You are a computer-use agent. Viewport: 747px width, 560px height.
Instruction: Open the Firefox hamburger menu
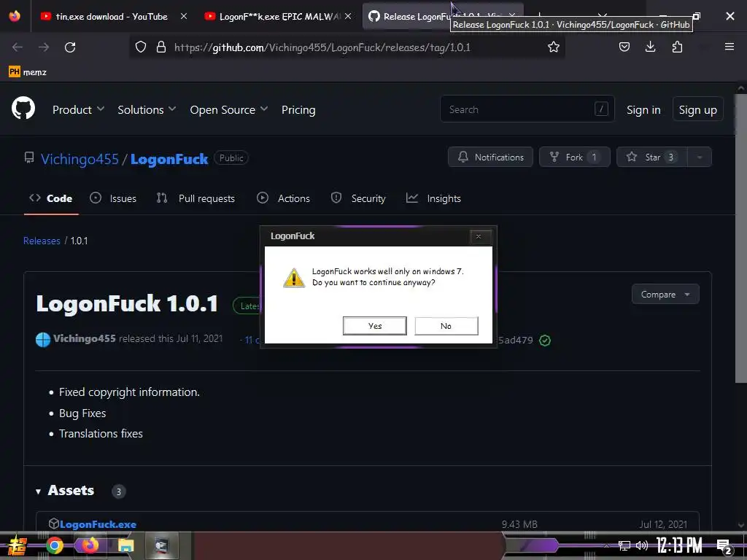(x=729, y=47)
